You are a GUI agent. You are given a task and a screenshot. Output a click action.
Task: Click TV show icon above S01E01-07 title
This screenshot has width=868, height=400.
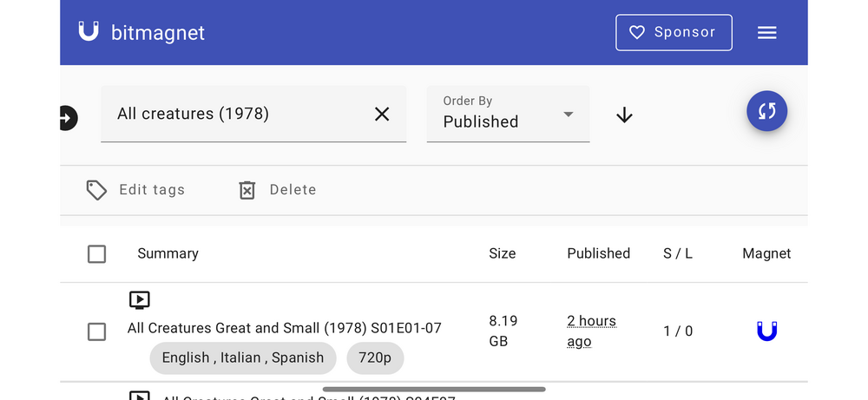(140, 300)
